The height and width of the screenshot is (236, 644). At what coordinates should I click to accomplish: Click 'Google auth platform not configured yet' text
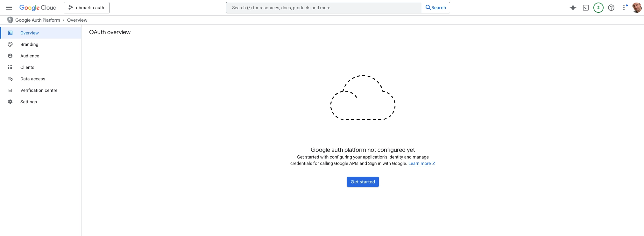pos(363,150)
